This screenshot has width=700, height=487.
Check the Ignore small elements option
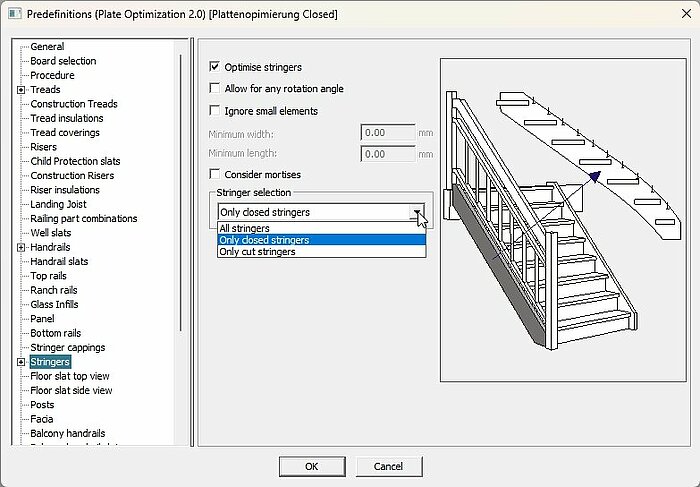click(x=215, y=111)
